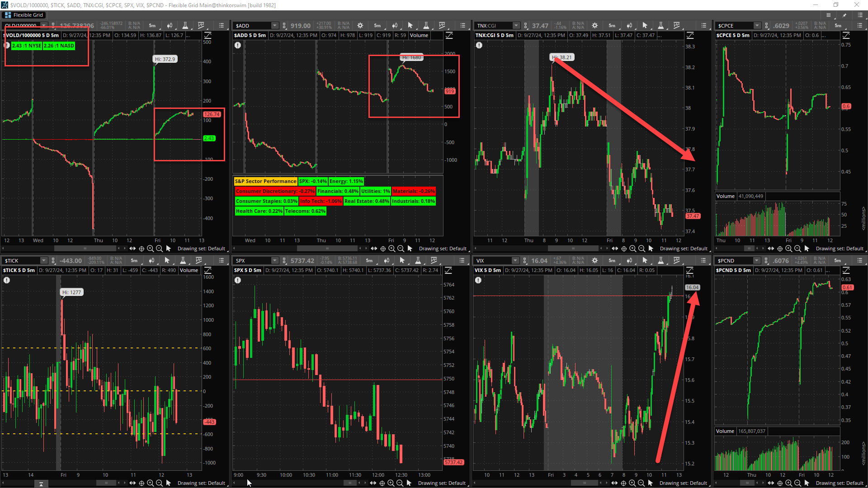Click the expand arrows icon under SPX chart

coord(373,483)
